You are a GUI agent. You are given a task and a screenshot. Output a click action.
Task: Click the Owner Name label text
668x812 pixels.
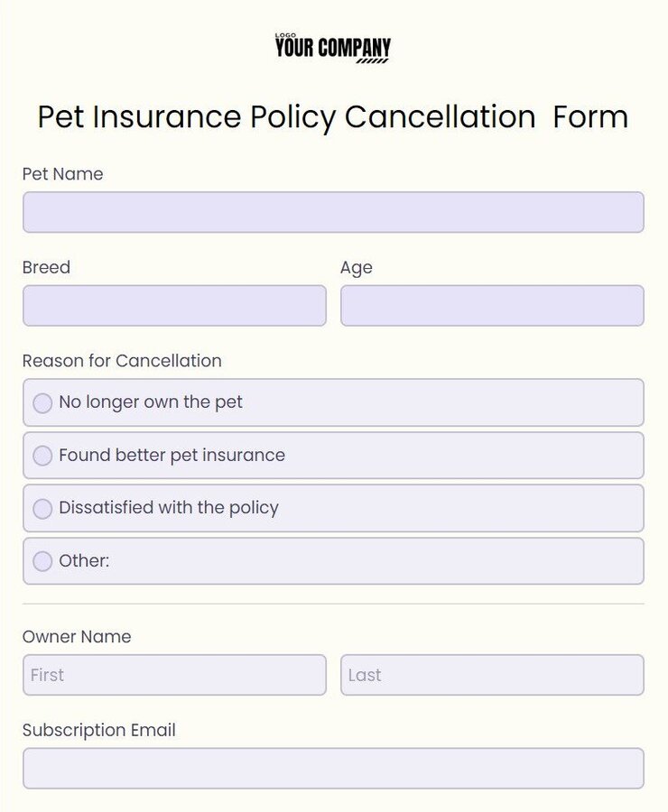[x=78, y=637]
